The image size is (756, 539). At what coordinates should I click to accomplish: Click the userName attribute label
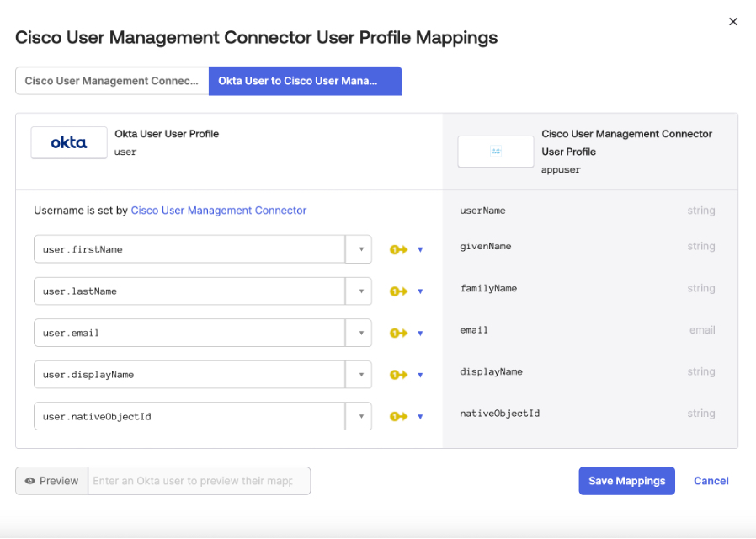coord(482,211)
